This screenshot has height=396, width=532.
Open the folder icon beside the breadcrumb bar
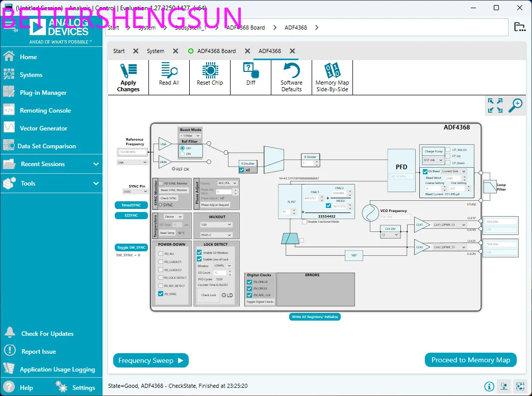click(519, 27)
